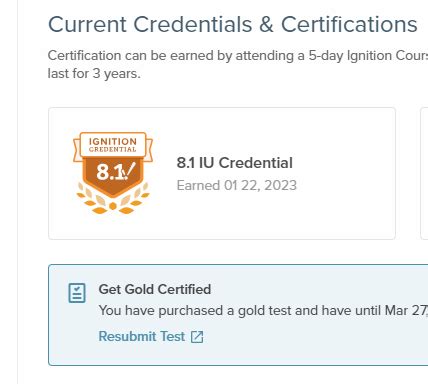Click the purchased gold test message text
The image size is (428, 384).
coord(263,311)
